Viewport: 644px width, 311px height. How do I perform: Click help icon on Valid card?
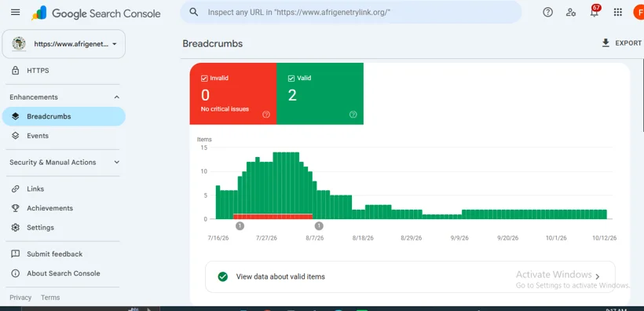pos(353,115)
